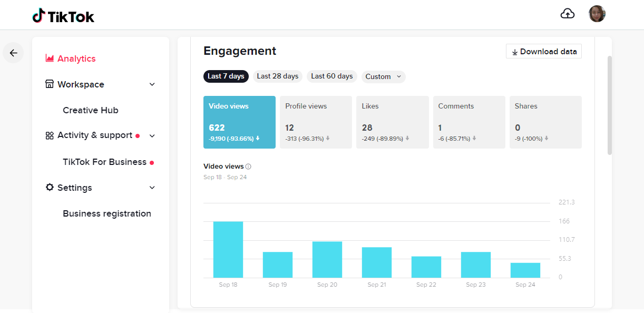Collapse the Activity & support chevron

[x=152, y=136]
